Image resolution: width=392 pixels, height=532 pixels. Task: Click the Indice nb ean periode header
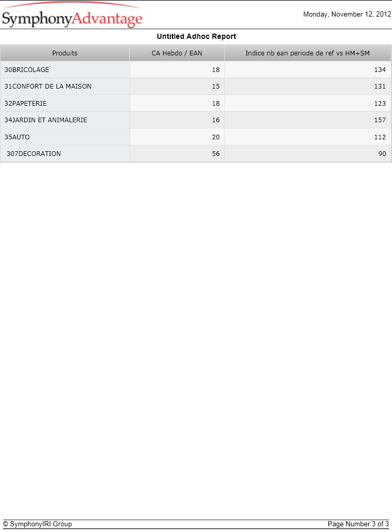[308, 53]
